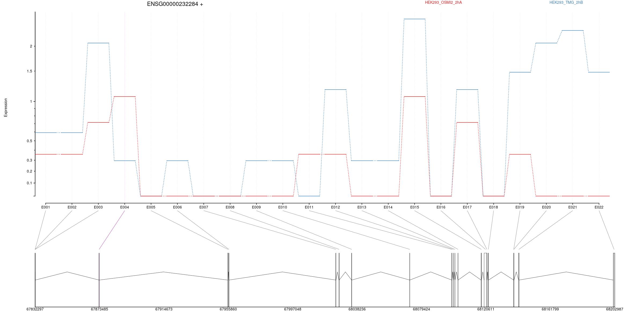Click exon label E005

151,207
